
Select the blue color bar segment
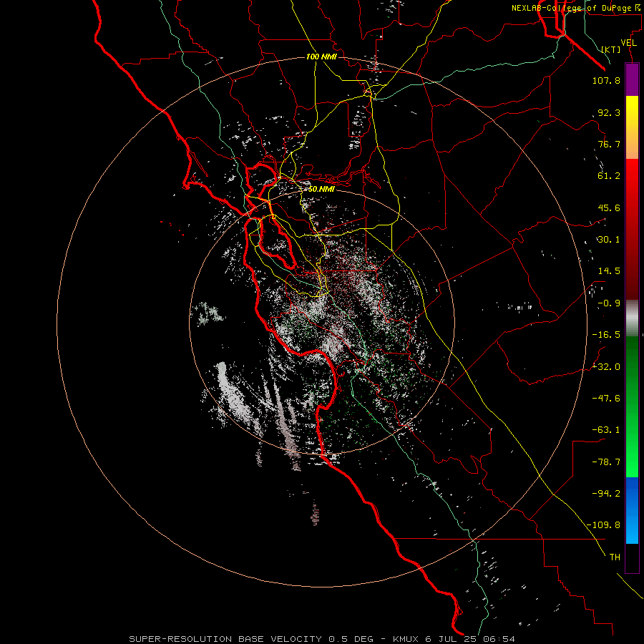tap(632, 510)
